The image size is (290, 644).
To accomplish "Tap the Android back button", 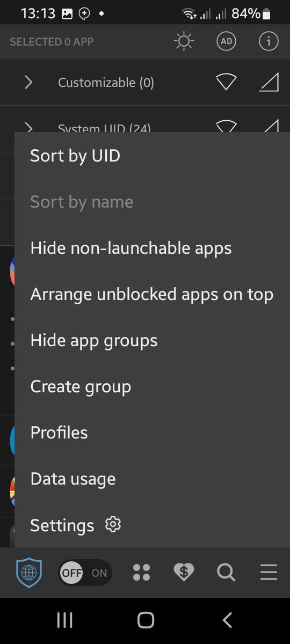I will [x=227, y=620].
